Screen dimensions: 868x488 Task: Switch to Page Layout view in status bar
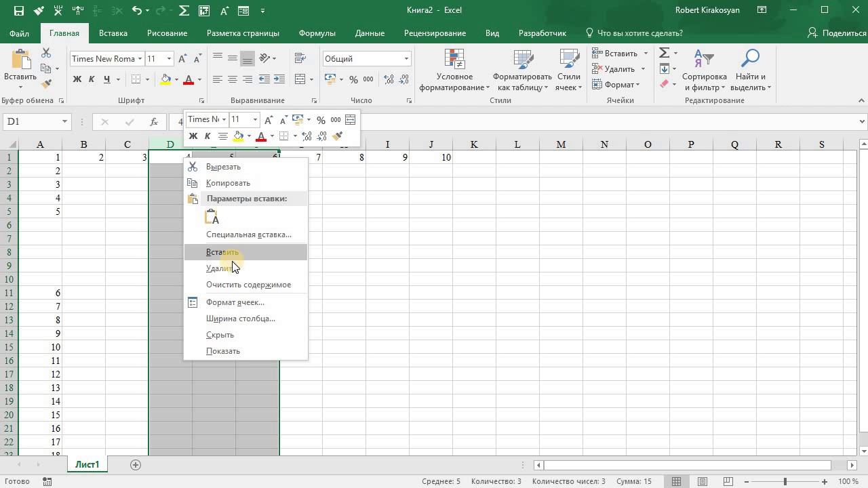[x=703, y=481]
